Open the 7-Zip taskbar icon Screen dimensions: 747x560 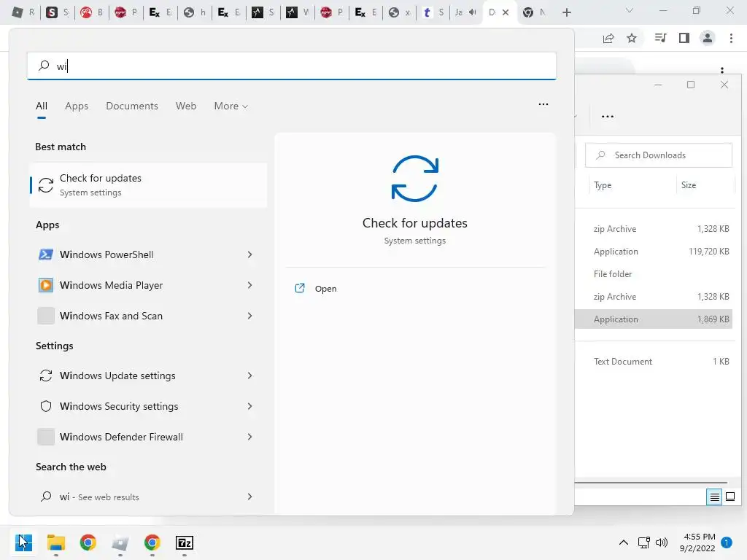tap(185, 542)
